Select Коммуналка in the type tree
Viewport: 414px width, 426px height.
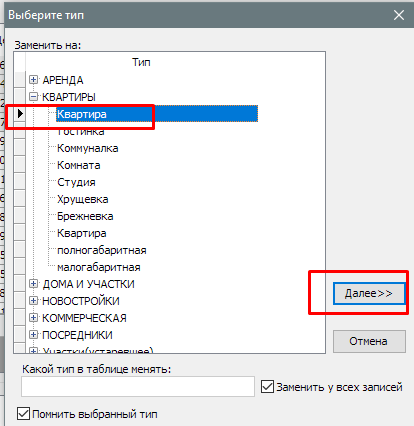[88, 148]
